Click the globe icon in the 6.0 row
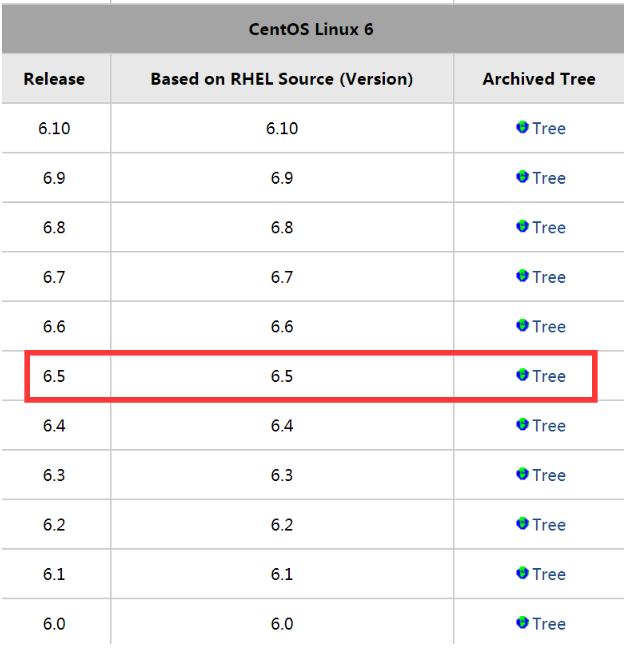 tap(522, 622)
